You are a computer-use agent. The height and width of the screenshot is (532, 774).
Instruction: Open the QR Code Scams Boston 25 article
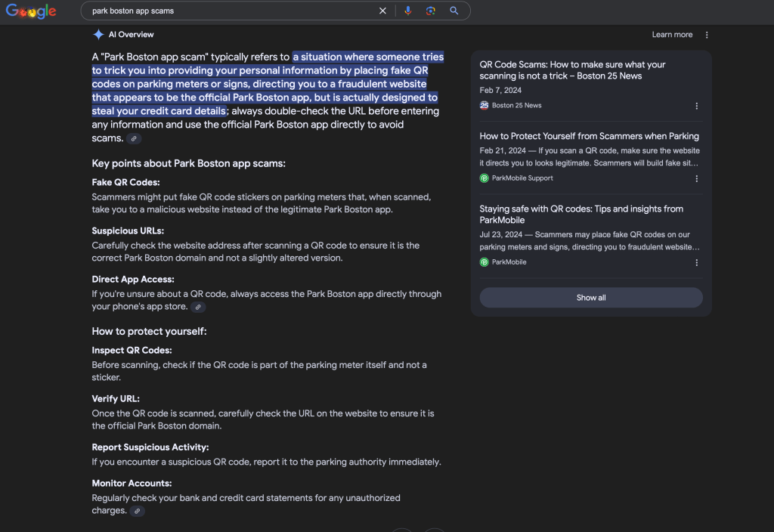coord(572,70)
